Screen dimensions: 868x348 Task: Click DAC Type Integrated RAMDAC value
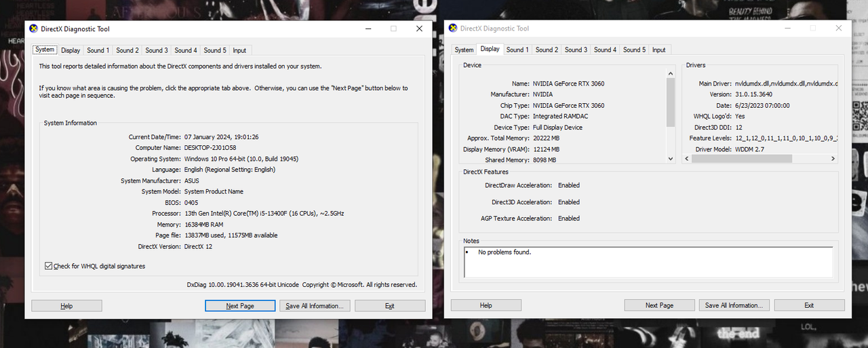point(560,117)
